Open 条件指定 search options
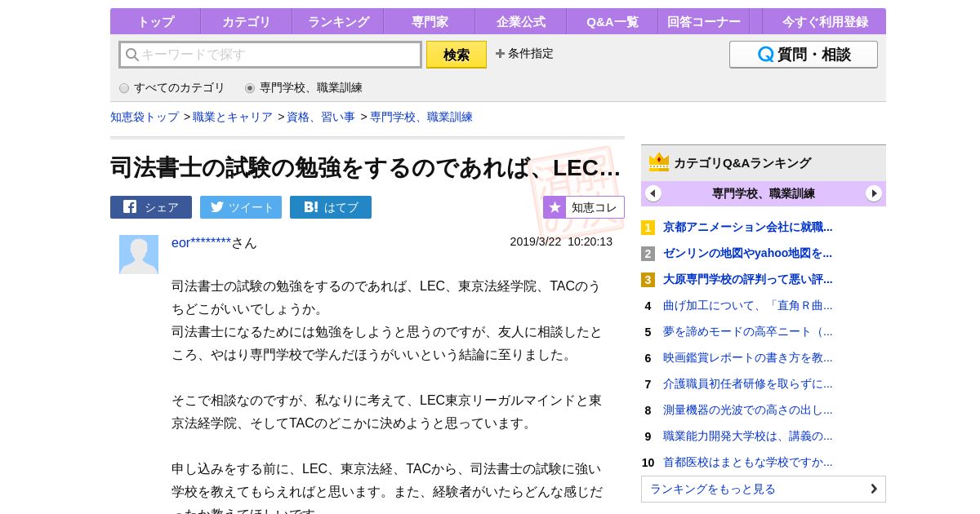This screenshot has width=980, height=514. pyautogui.click(x=531, y=54)
